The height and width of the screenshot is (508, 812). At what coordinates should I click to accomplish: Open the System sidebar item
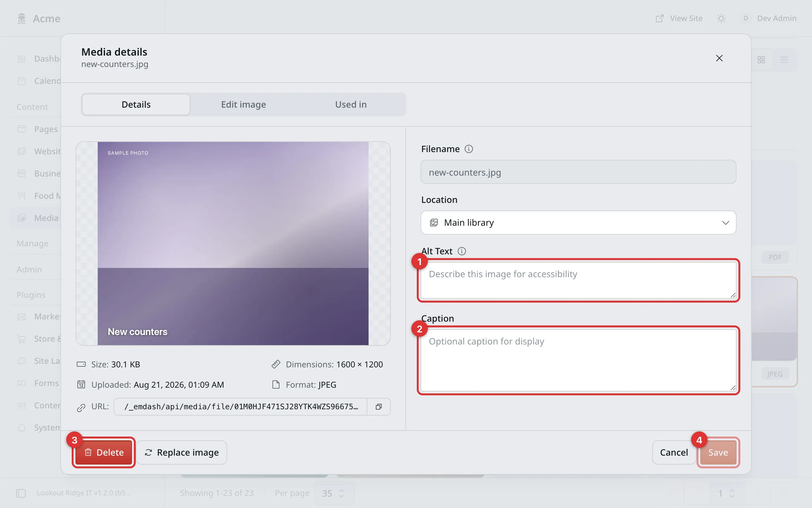click(x=36, y=427)
